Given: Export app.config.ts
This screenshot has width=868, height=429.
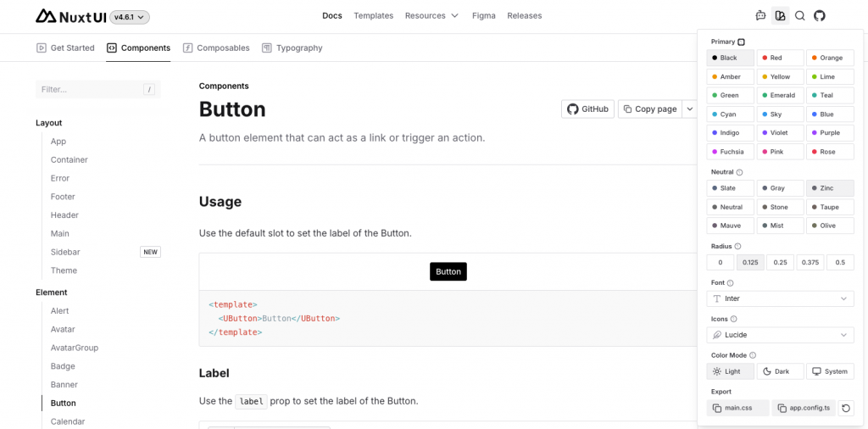Looking at the screenshot, I should pyautogui.click(x=804, y=408).
